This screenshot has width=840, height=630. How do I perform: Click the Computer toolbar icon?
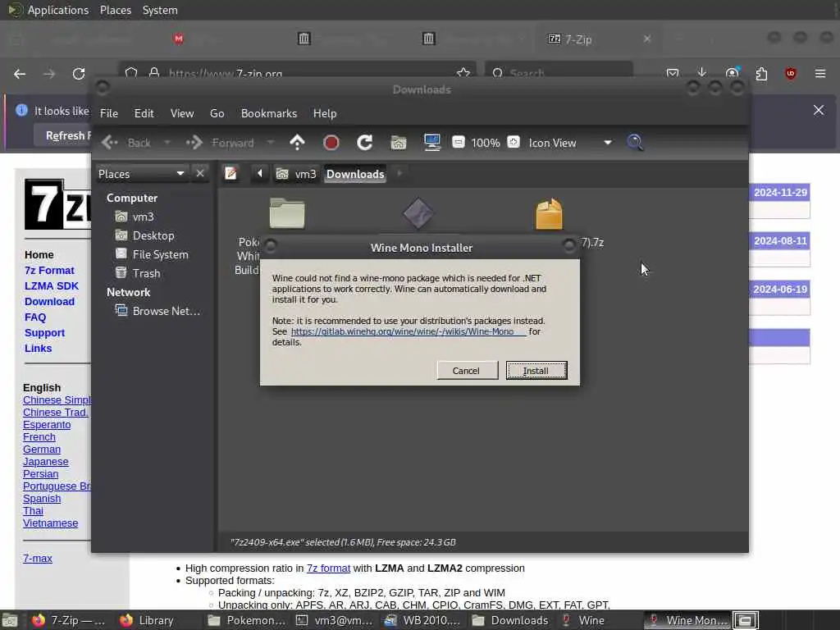click(x=431, y=143)
